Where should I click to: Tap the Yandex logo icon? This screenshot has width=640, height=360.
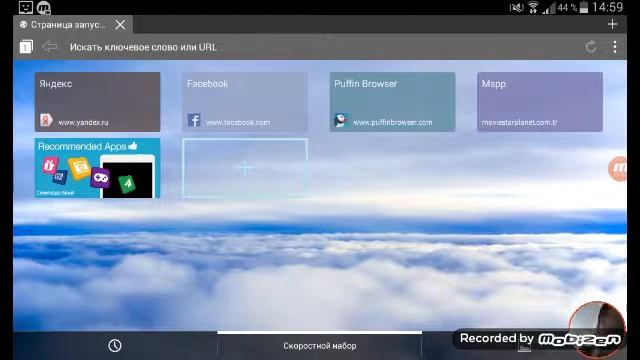click(46, 120)
